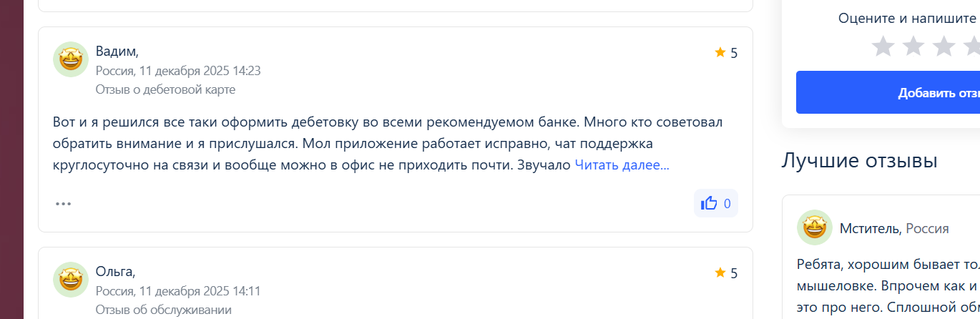Open reviewer name Ольга
This screenshot has width=980, height=319.
pyautogui.click(x=114, y=271)
